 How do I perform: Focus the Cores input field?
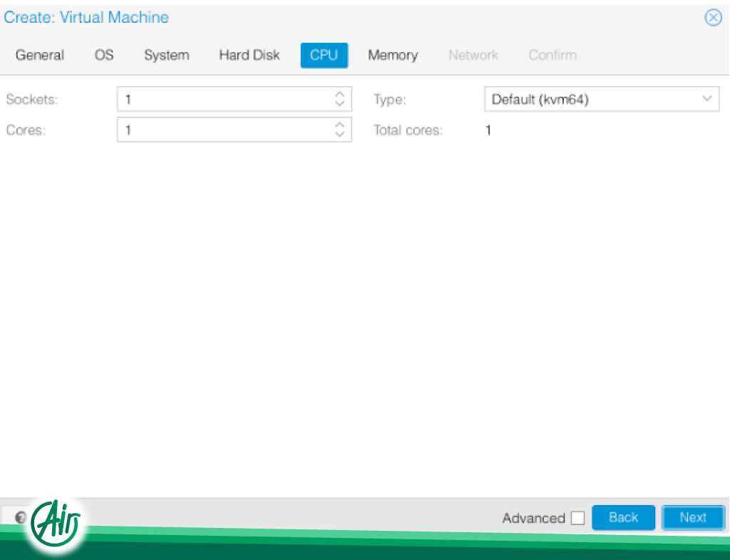coord(234,130)
